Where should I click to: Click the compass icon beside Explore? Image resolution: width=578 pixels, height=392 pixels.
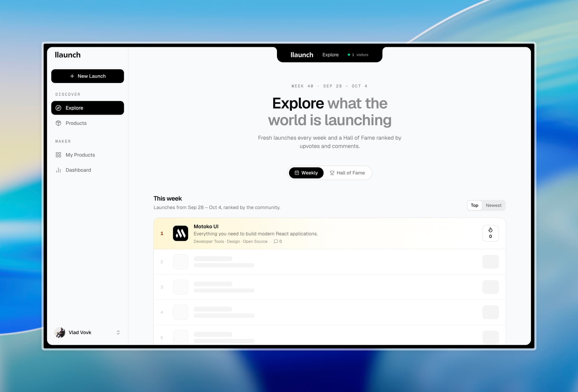tap(58, 108)
